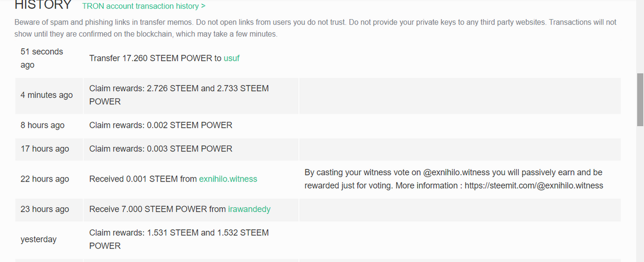644x262 pixels.
Task: Select the "22 hours ago" timestamp
Action: pyautogui.click(x=45, y=179)
